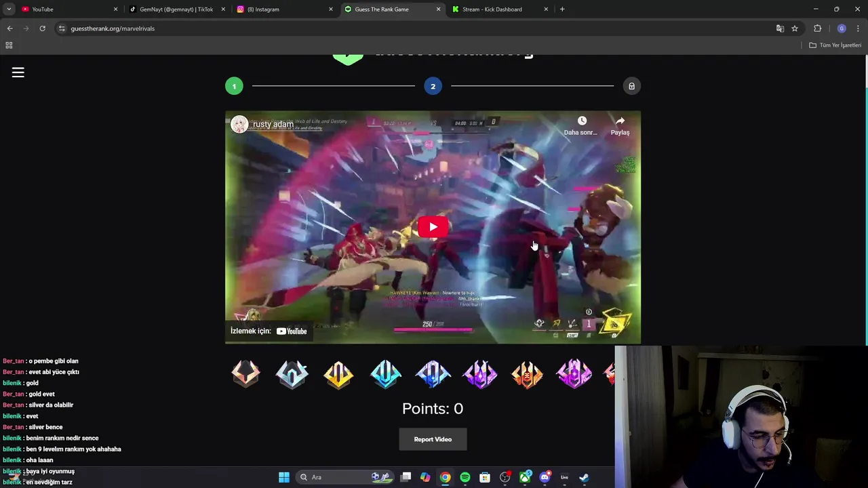Click the browser forward arrow
Image resolution: width=868 pixels, height=488 pixels.
26,28
